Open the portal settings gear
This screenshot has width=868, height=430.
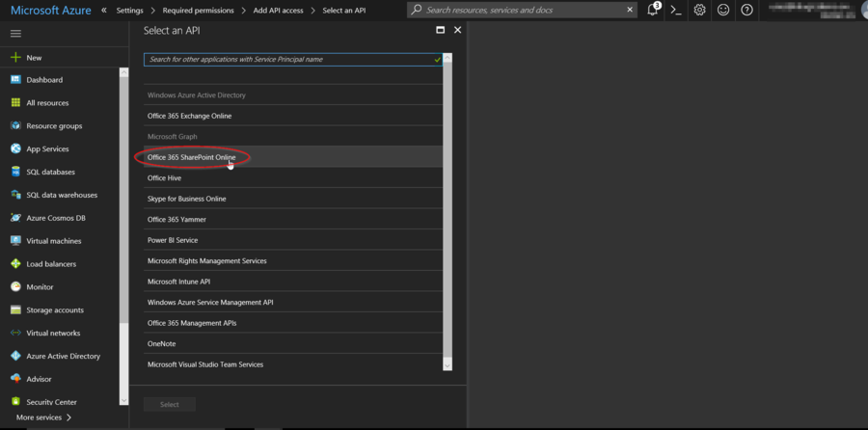pyautogui.click(x=700, y=10)
